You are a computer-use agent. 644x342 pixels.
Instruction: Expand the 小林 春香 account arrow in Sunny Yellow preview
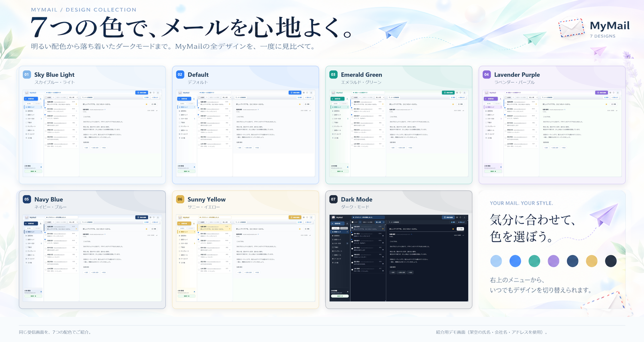pyautogui.click(x=194, y=292)
